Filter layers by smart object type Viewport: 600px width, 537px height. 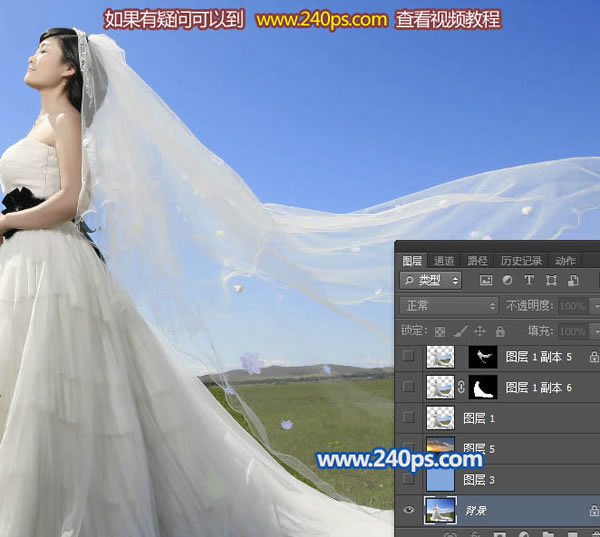point(573,280)
